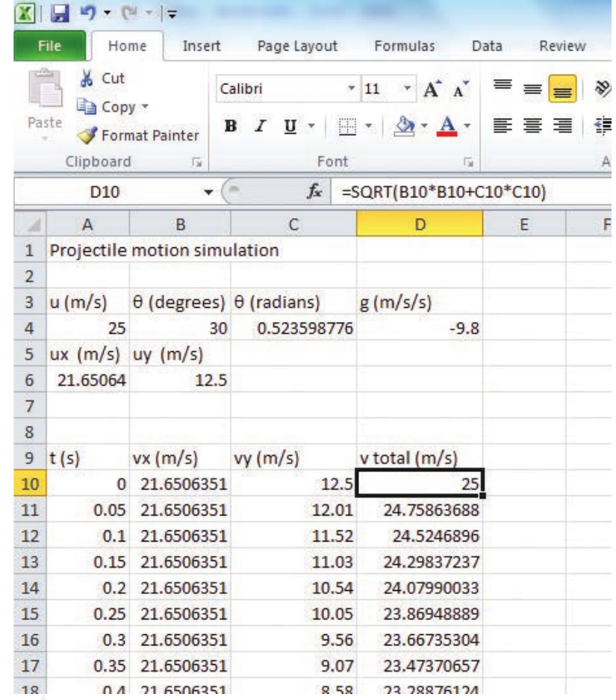Toggle the highlighted bottom align button

pyautogui.click(x=562, y=88)
